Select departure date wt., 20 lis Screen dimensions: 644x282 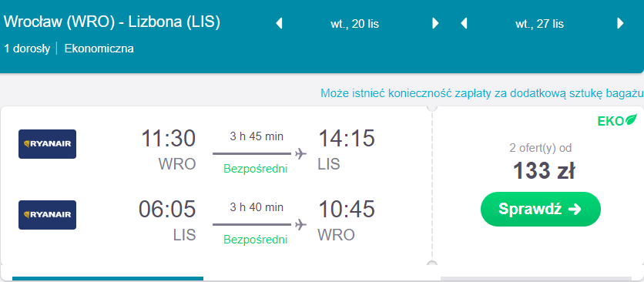354,24
